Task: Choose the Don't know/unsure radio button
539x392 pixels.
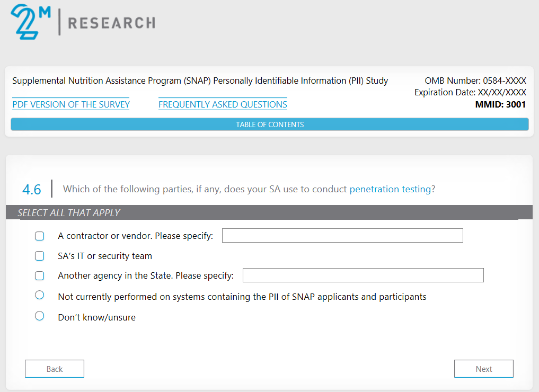Action: pos(40,316)
